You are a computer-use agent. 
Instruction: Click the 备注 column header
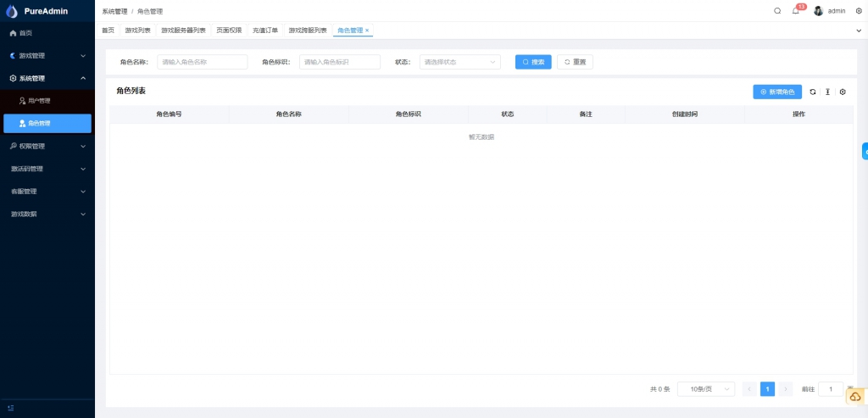[x=587, y=114]
